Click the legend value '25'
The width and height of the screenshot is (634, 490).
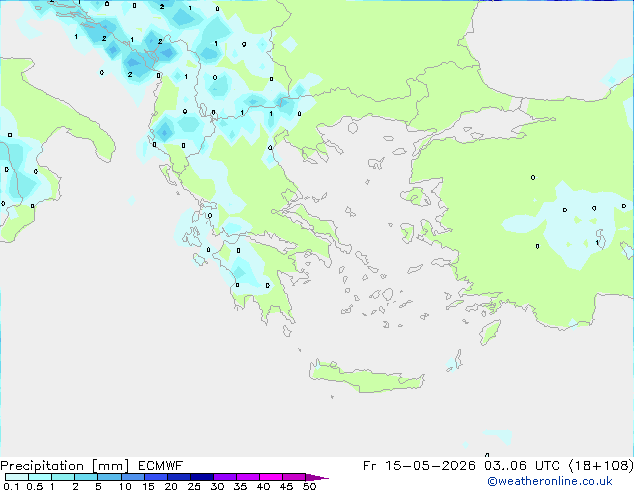coord(194,486)
